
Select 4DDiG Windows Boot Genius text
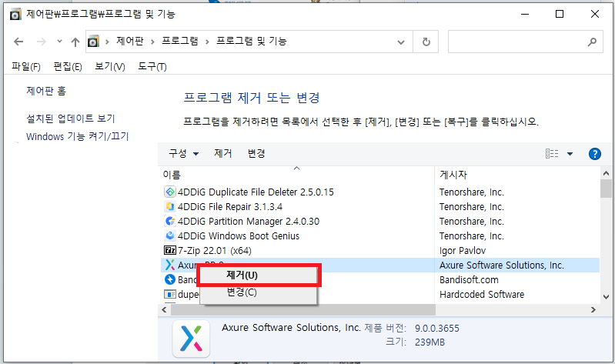coord(239,235)
